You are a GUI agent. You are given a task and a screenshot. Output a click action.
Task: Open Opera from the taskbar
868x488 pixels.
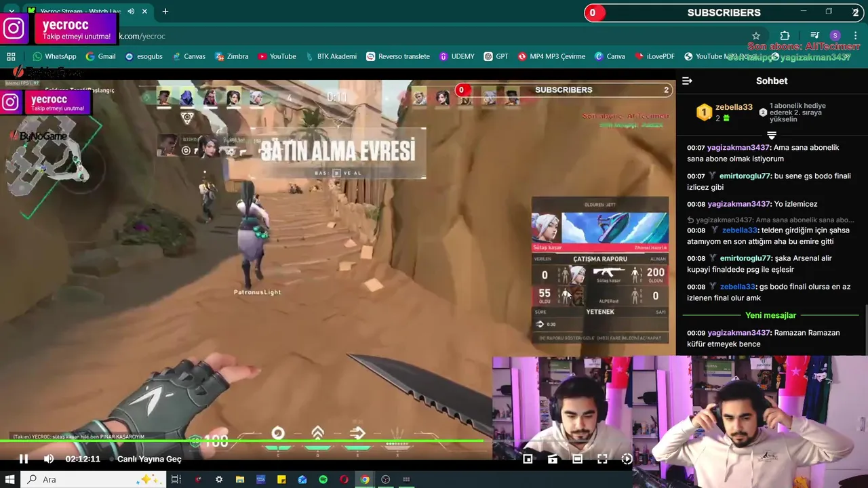tap(344, 479)
